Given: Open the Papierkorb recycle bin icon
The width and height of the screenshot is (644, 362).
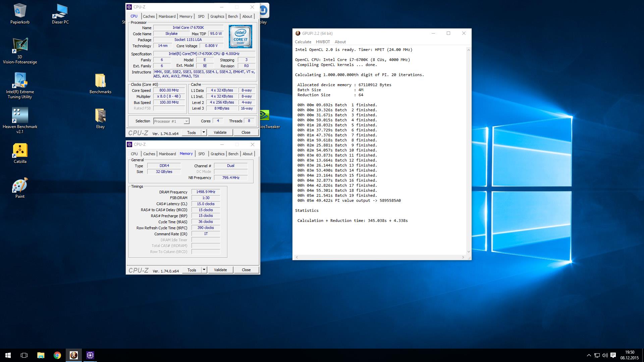Looking at the screenshot, I should (x=20, y=14).
